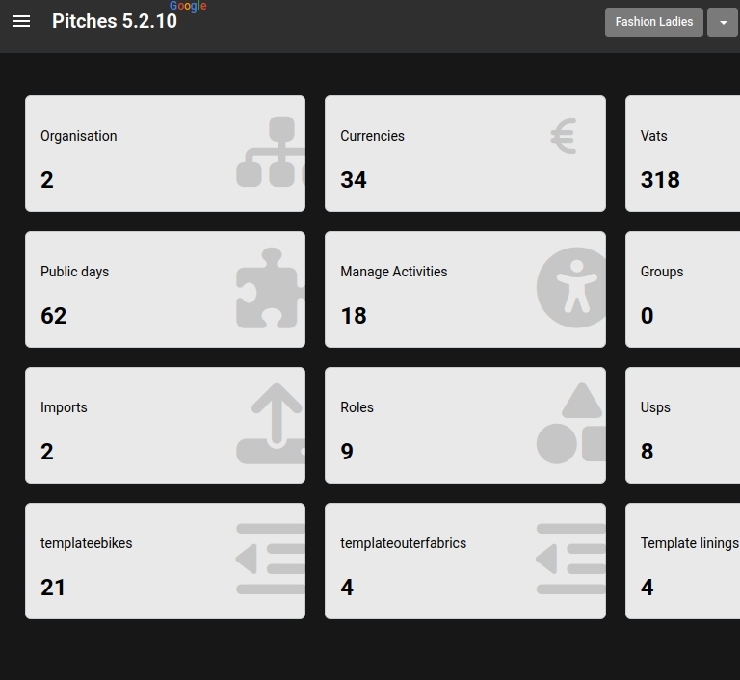Click the Pitches 5.2.10 app title
The height and width of the screenshot is (680, 740).
[114, 21]
